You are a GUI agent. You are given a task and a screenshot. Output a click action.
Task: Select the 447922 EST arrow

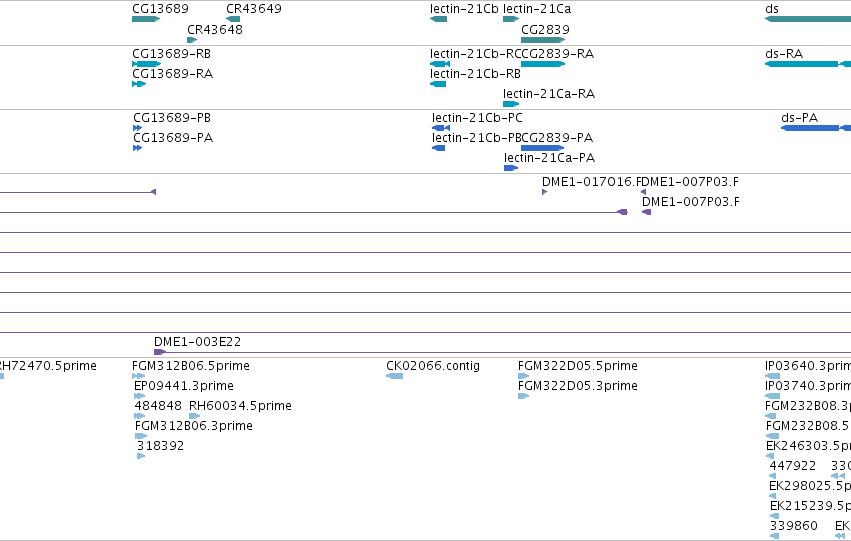(773, 476)
